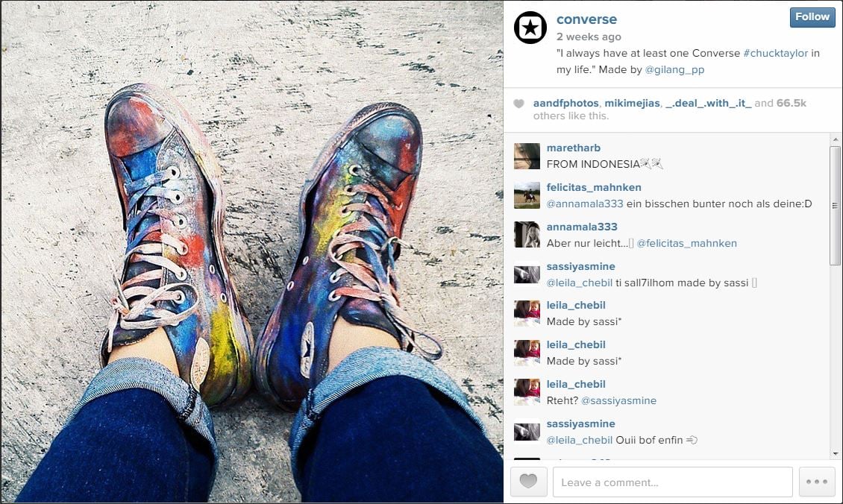Screen dimensions: 843x504
Task: Open the @annamala333 mention in felicitas's comment
Action: [585, 204]
